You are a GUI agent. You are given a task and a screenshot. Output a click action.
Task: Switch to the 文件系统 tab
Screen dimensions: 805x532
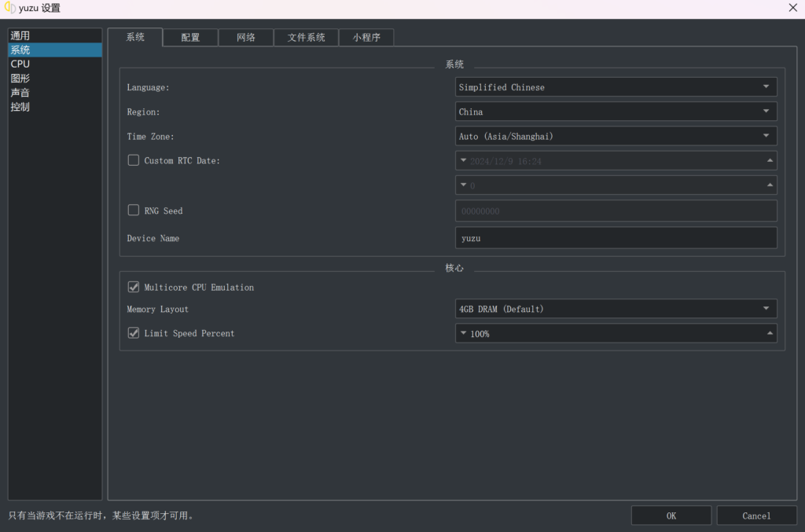pyautogui.click(x=306, y=38)
